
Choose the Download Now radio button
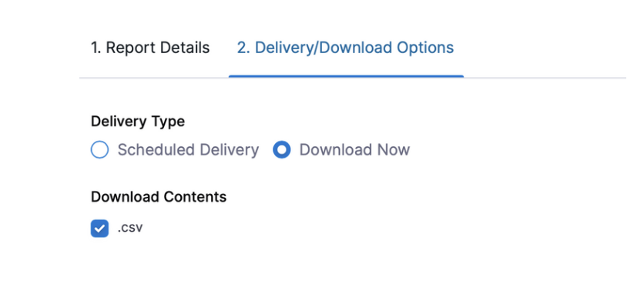pos(282,150)
